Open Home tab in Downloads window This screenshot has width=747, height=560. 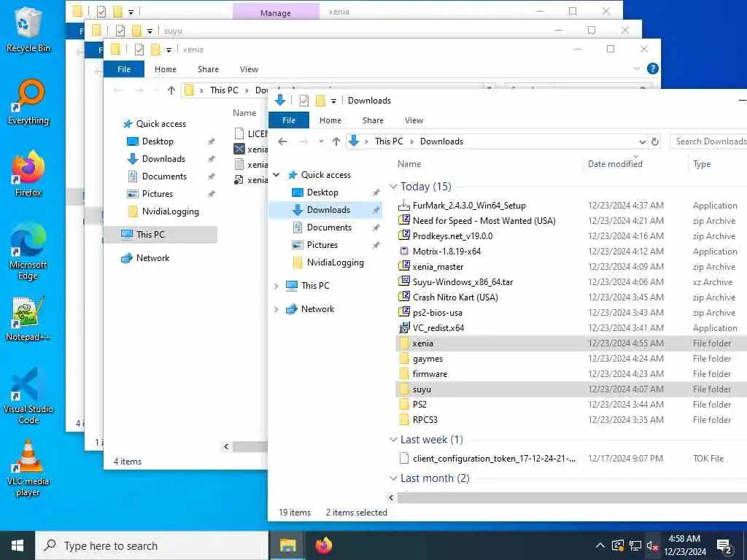click(x=330, y=120)
